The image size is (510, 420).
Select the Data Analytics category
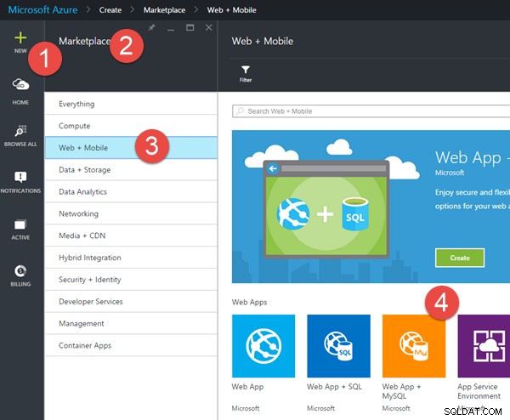pos(131,191)
